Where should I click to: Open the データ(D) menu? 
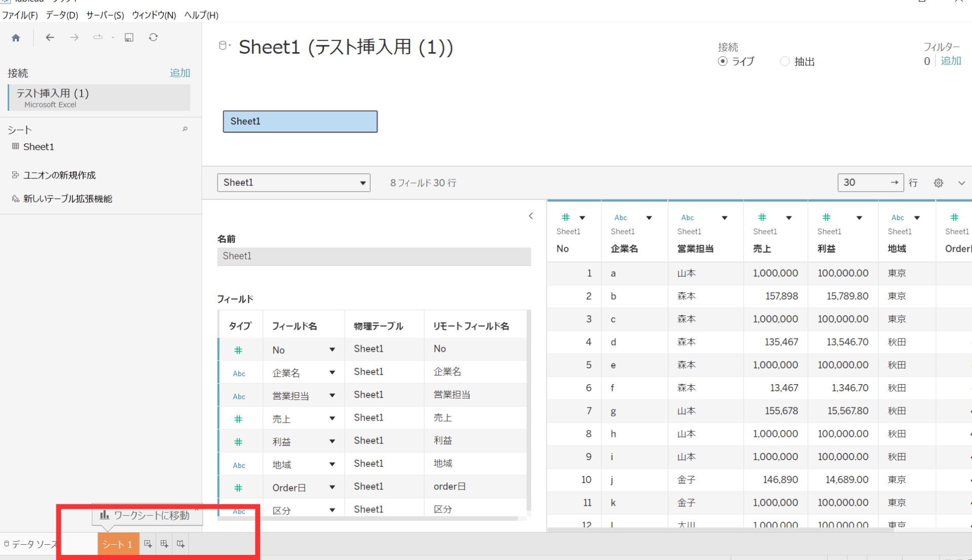pos(62,15)
